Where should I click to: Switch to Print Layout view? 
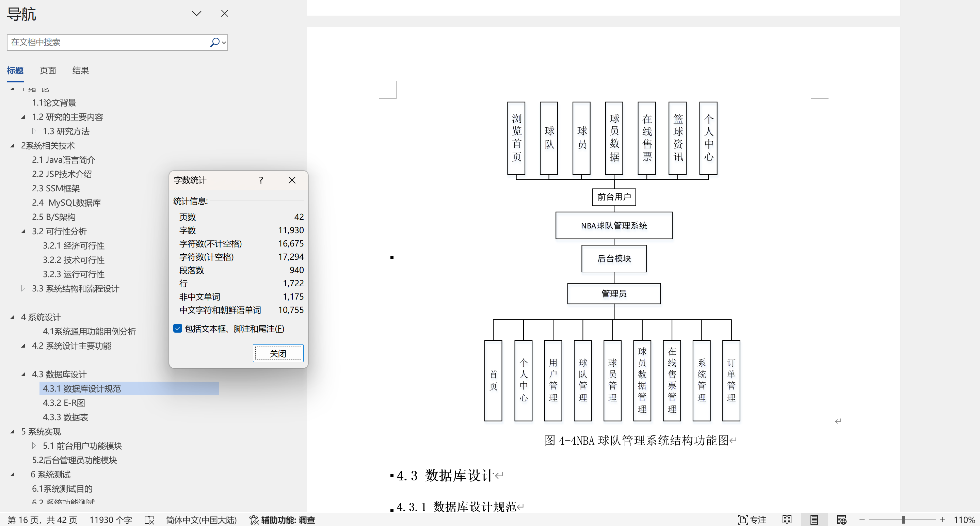tap(814, 520)
